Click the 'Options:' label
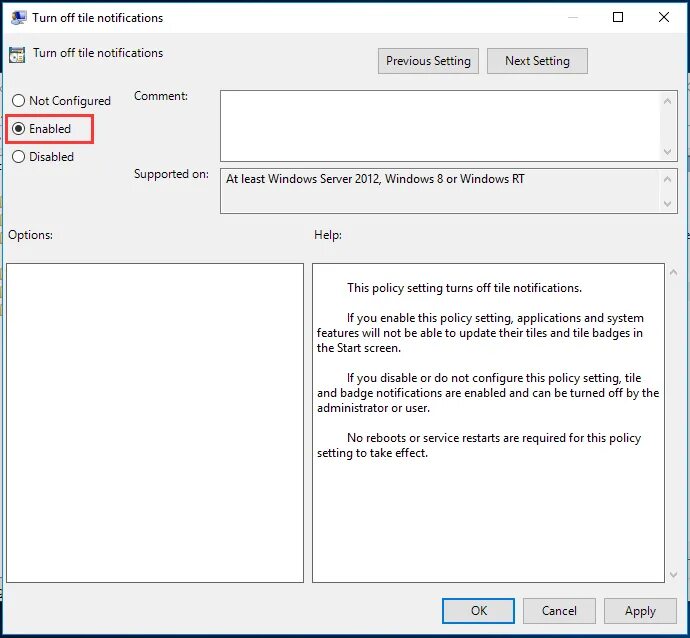690x638 pixels. [x=30, y=235]
